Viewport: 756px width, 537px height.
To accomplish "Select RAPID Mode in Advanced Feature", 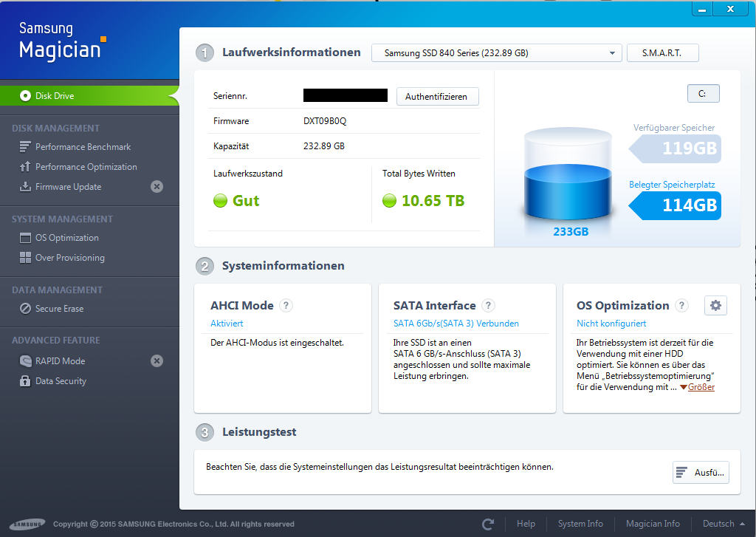I will (x=60, y=361).
